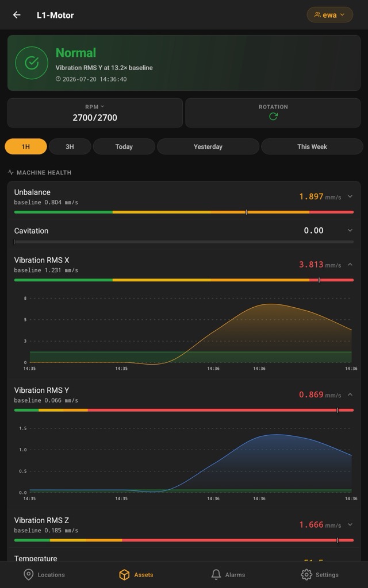
Task: Switch to the This Week range
Action: 312,146
